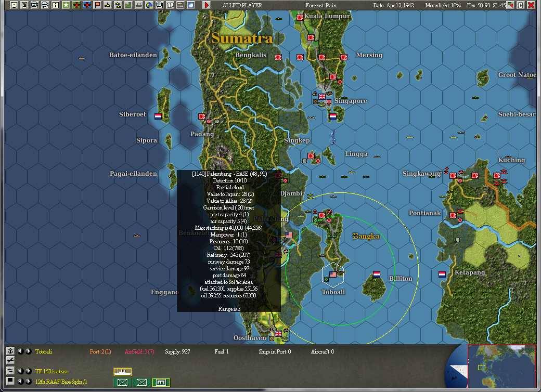Screen dimensions: 541x392
Task: Open the 'TF 153 is at sea' link
Action: (x=51, y=372)
